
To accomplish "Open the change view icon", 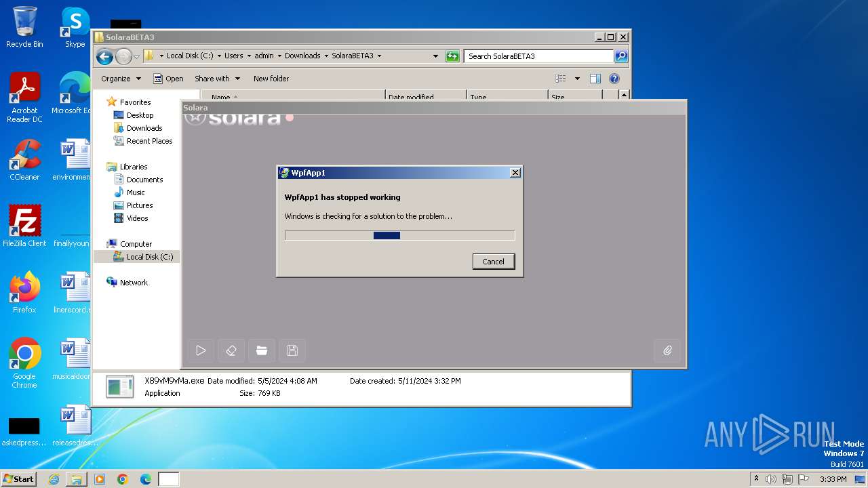I will point(561,79).
